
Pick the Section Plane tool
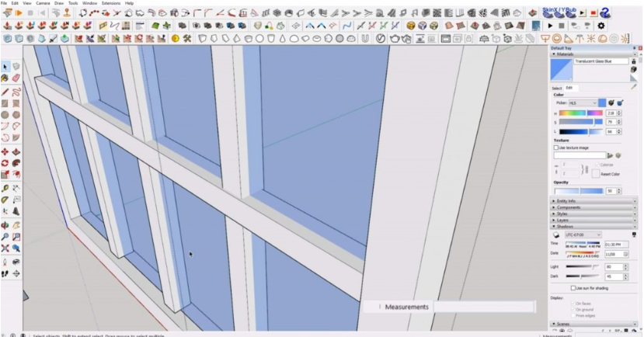16,273
